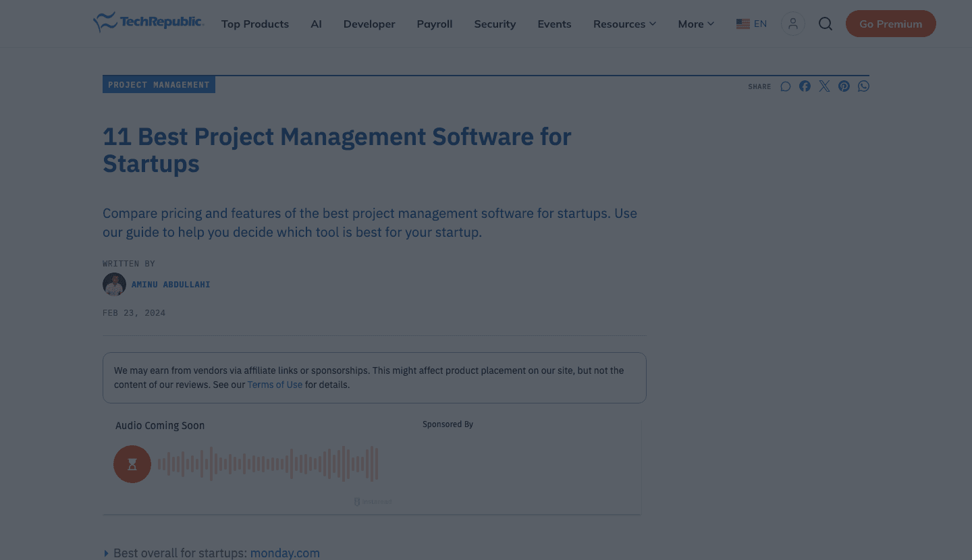Go to the AI section
This screenshot has height=560, width=972.
[316, 24]
